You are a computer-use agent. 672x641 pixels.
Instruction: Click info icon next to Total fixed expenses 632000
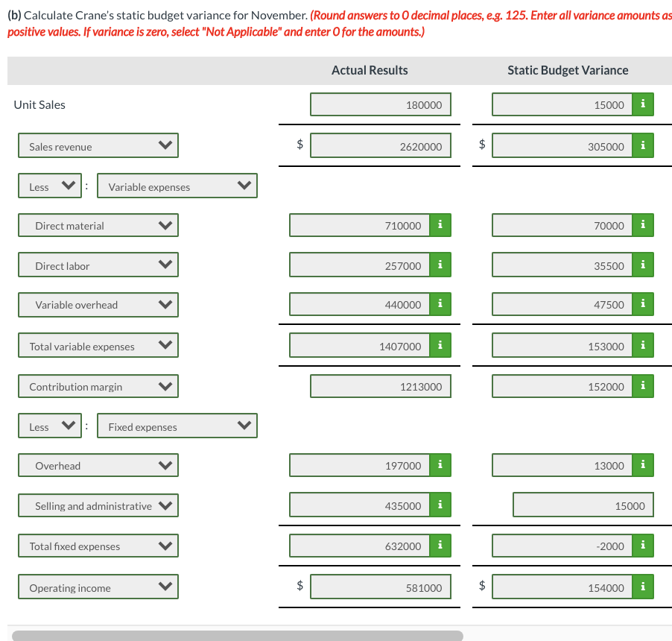click(x=440, y=546)
